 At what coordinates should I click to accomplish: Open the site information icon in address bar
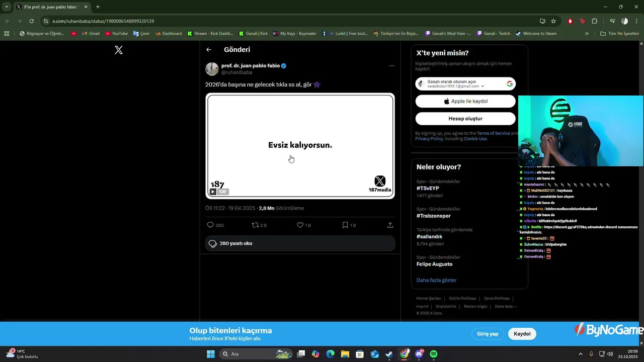[x=46, y=21]
